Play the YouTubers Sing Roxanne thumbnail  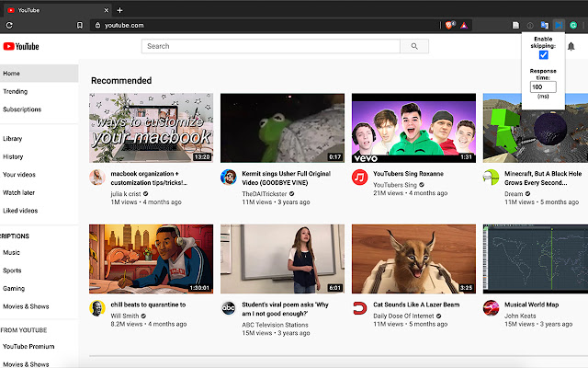[x=413, y=128]
